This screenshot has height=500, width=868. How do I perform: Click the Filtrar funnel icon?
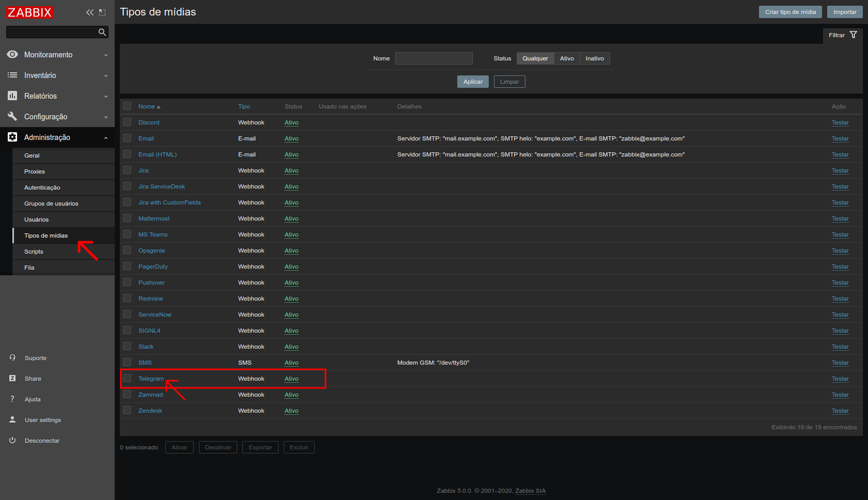pyautogui.click(x=854, y=35)
